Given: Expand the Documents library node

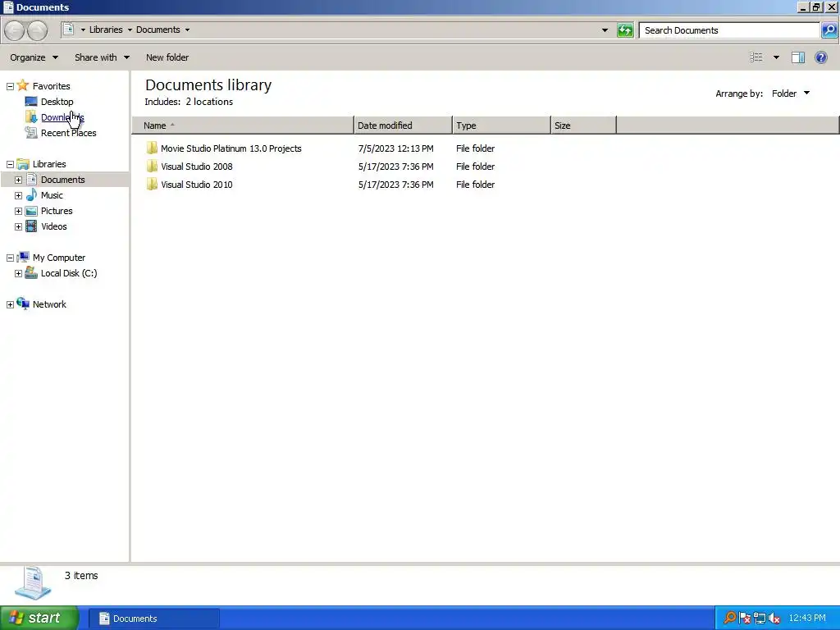Looking at the screenshot, I should coord(18,180).
